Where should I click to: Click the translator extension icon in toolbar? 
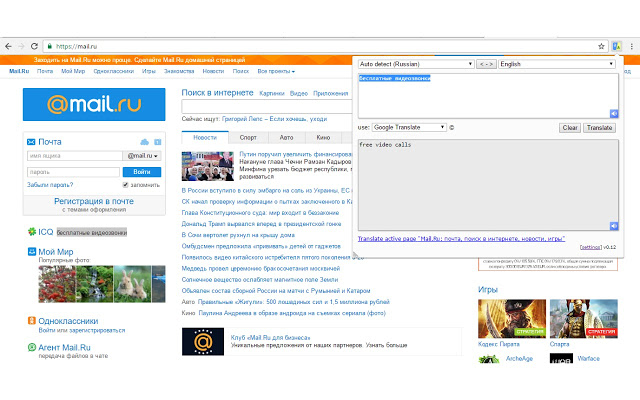coord(617,45)
